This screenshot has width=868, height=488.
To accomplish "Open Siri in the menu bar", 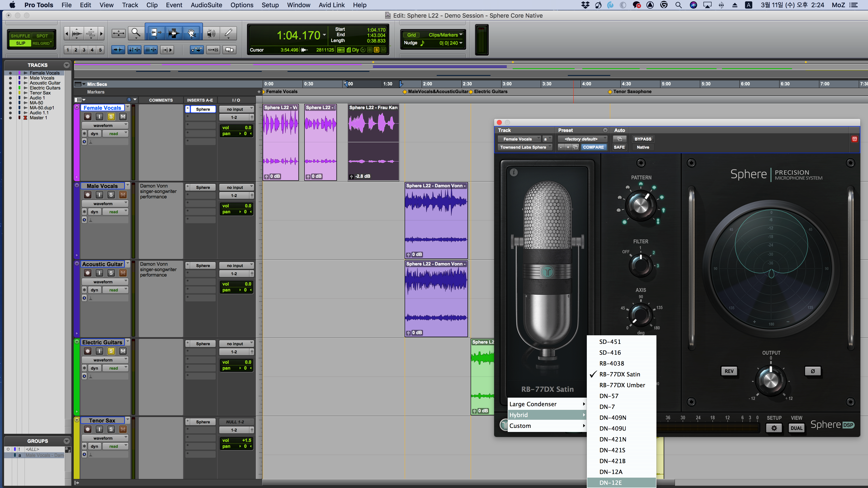I will 693,5.
